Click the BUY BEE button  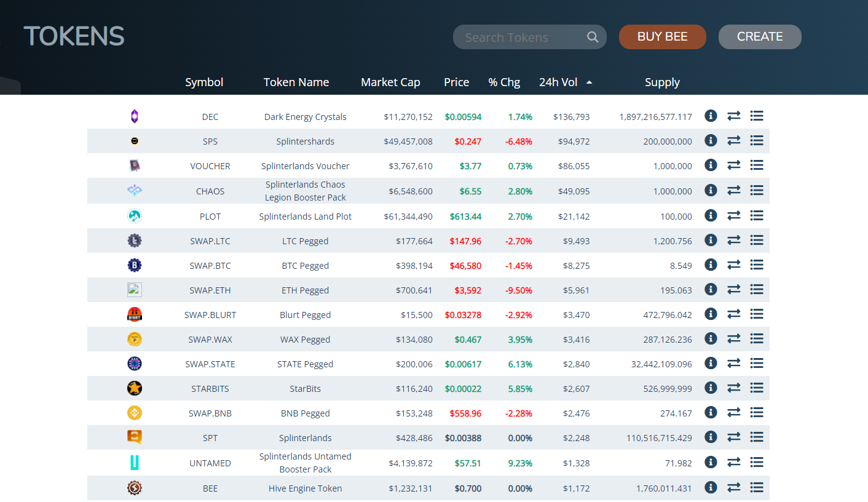(663, 37)
